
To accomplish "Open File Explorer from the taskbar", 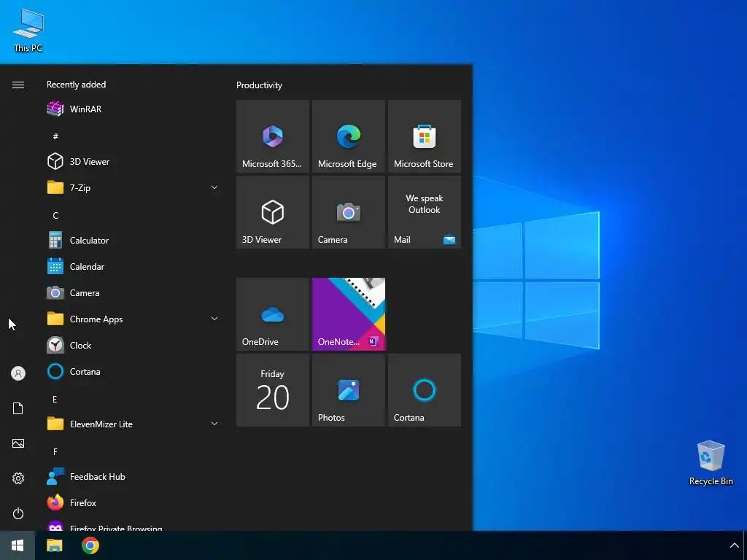I will pyautogui.click(x=54, y=545).
